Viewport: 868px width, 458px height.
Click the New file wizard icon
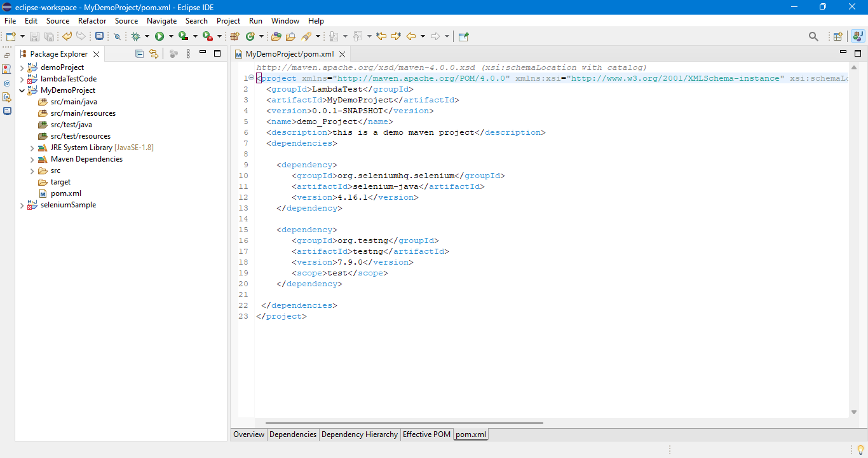click(x=11, y=36)
